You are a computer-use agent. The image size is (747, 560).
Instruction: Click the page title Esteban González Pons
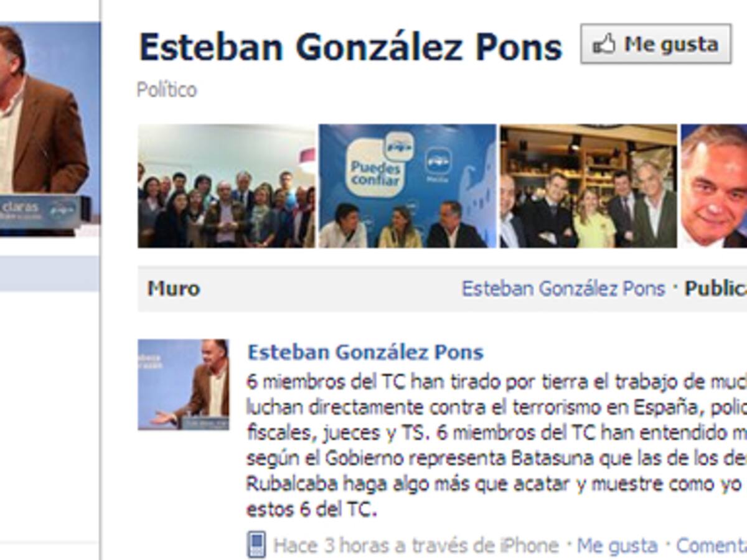(x=350, y=47)
